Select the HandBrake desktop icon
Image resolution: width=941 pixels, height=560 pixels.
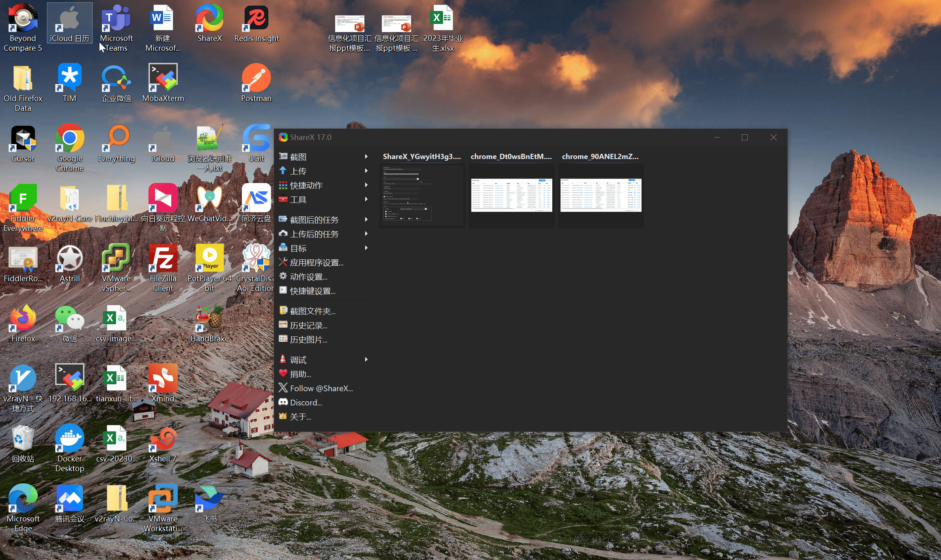[x=209, y=323]
